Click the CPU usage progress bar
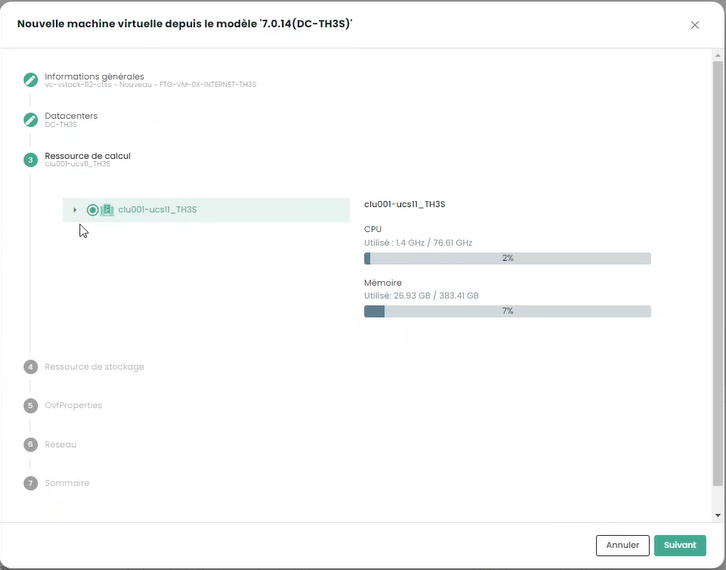Viewport: 726px width, 570px height. [x=507, y=258]
